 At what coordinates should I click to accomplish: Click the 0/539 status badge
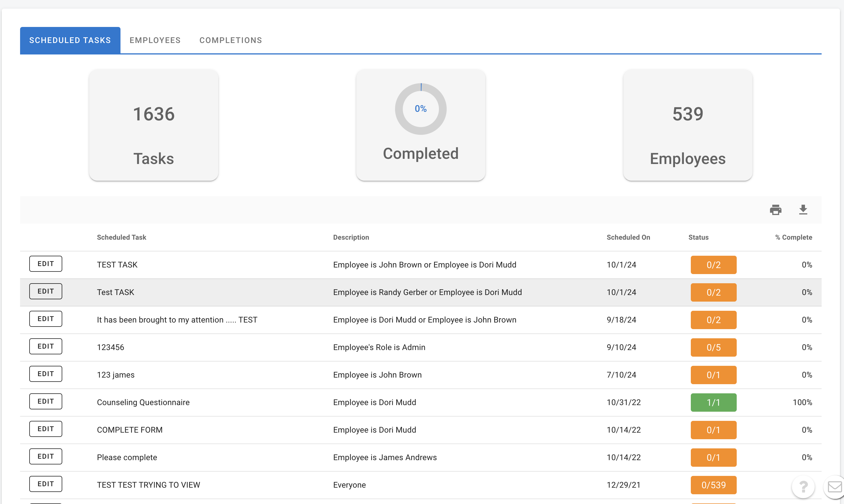713,485
